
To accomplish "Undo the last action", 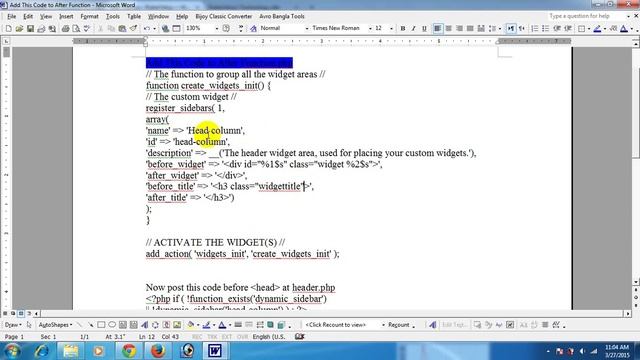I will click(x=147, y=29).
